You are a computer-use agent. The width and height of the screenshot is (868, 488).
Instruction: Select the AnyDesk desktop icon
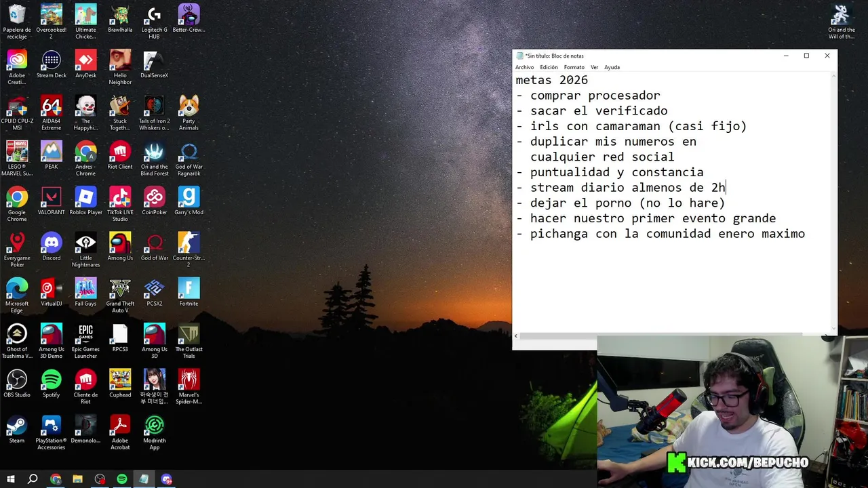click(x=85, y=64)
